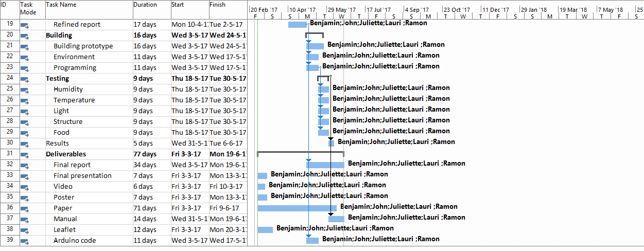Select the Duration column header
Image resolution: width=644 pixels, height=251 pixels.
(x=151, y=9)
